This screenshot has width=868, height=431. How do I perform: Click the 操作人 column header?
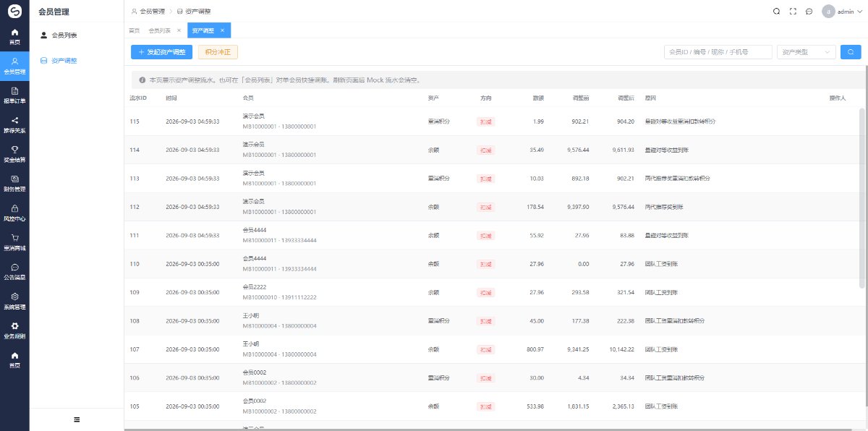click(x=838, y=98)
